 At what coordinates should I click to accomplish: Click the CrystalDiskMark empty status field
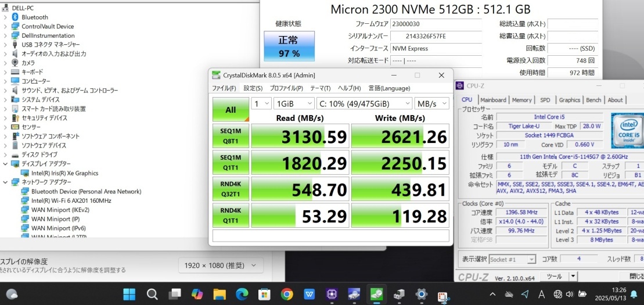coord(331,235)
